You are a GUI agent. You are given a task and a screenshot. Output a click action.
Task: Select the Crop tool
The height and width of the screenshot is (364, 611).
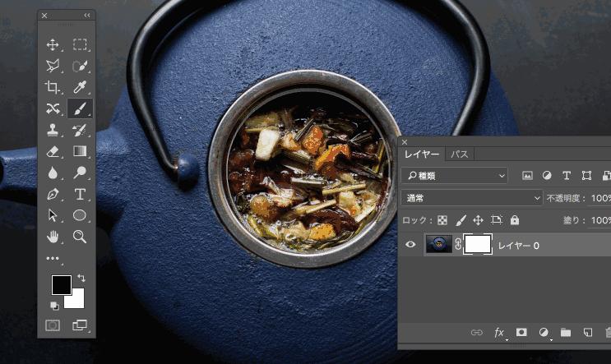tap(53, 87)
